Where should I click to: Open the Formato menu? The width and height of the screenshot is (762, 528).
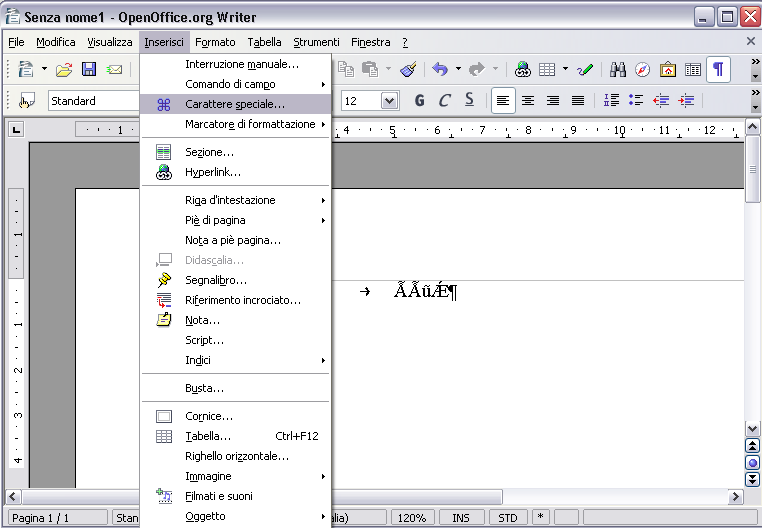pyautogui.click(x=215, y=42)
